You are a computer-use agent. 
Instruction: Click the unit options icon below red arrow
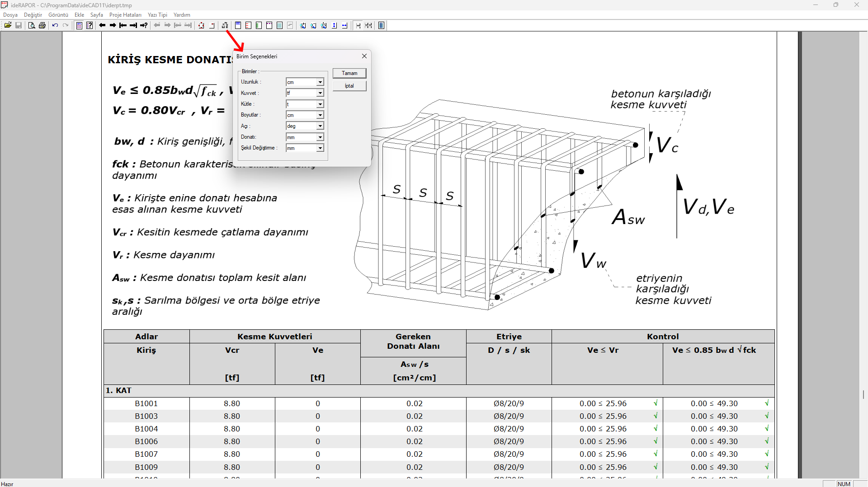point(225,25)
